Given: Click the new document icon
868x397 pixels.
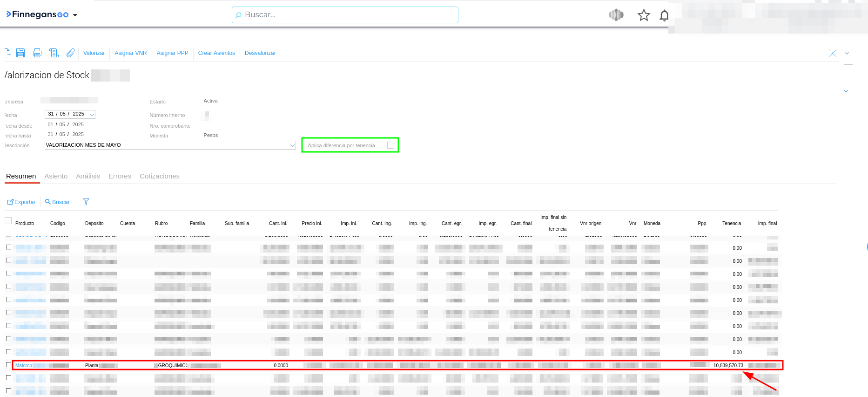Looking at the screenshot, I should tap(7, 53).
